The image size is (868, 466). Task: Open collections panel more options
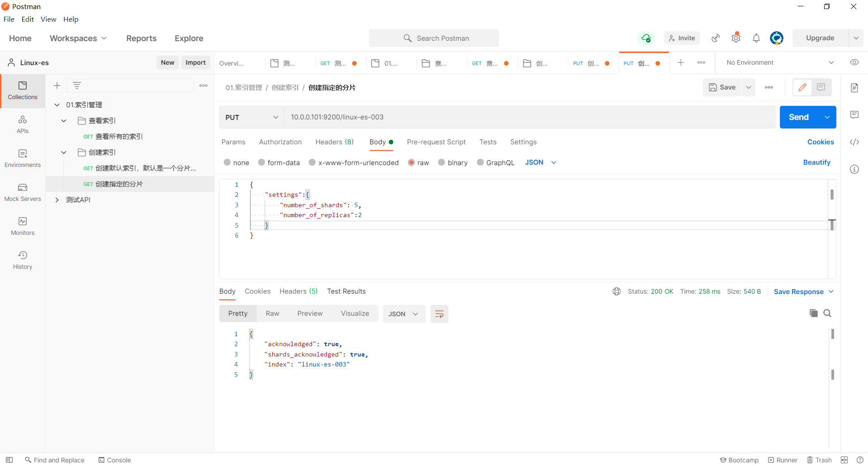pyautogui.click(x=203, y=86)
